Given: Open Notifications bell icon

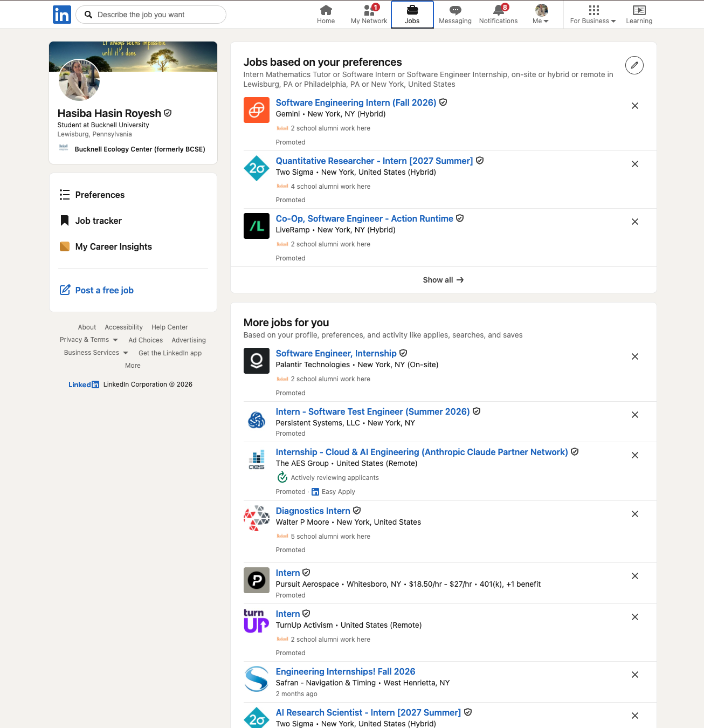Looking at the screenshot, I should [x=498, y=15].
